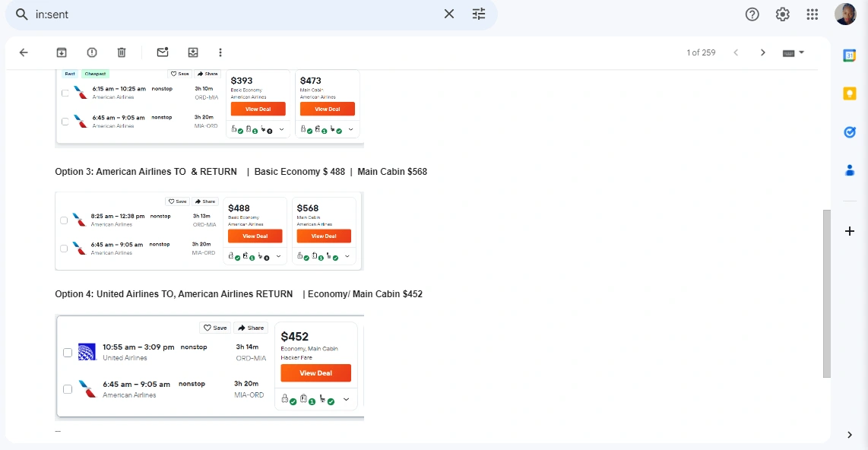Screen dimensions: 868x450
Task: Click the United Airlines logo
Action: click(x=87, y=352)
